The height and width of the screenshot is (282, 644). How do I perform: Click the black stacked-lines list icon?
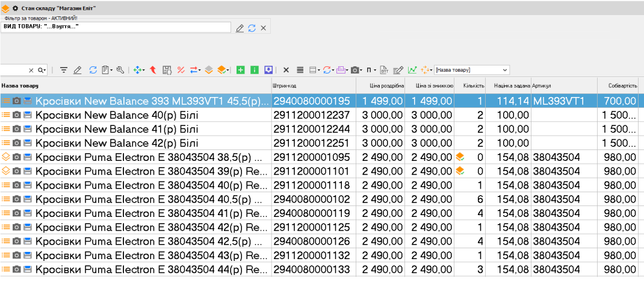pyautogui.click(x=300, y=70)
